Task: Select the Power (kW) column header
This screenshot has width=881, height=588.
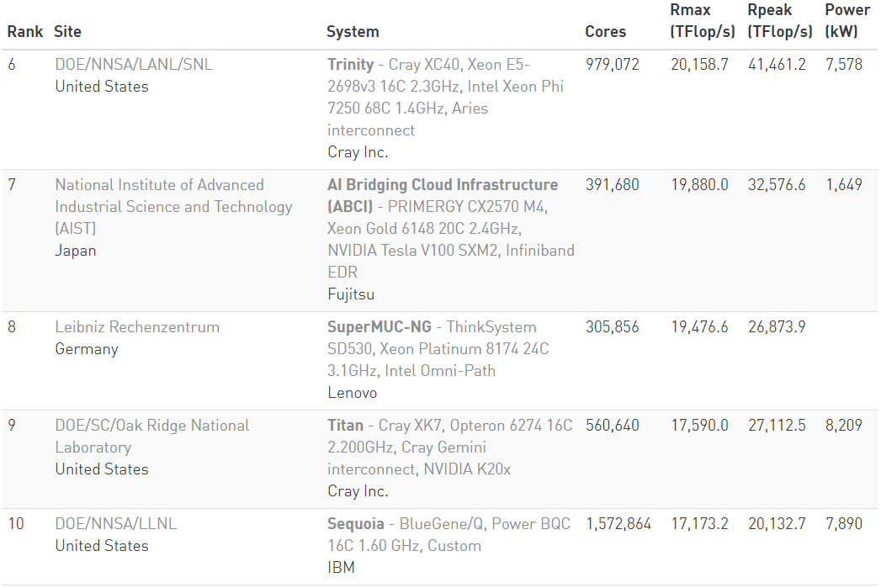Action: tap(847, 21)
